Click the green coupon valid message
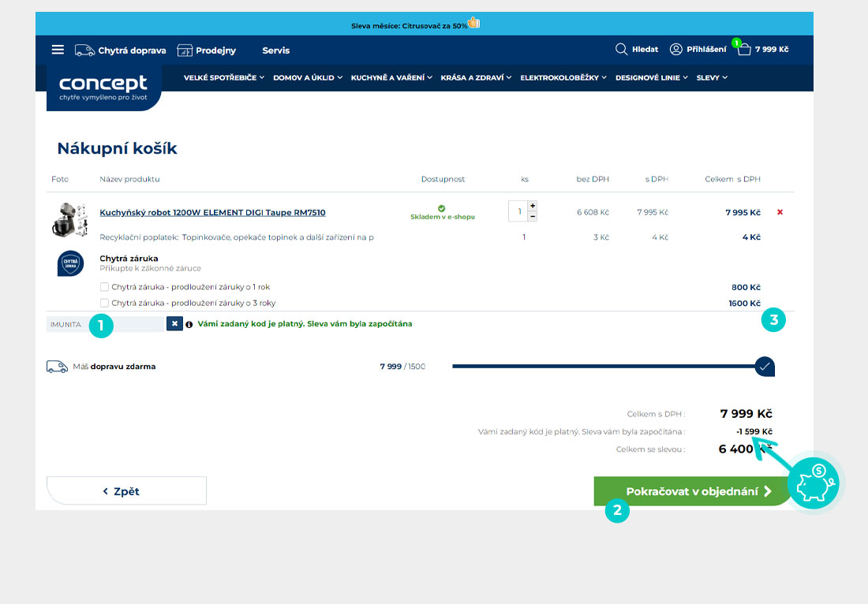This screenshot has height=604, width=868. point(305,324)
